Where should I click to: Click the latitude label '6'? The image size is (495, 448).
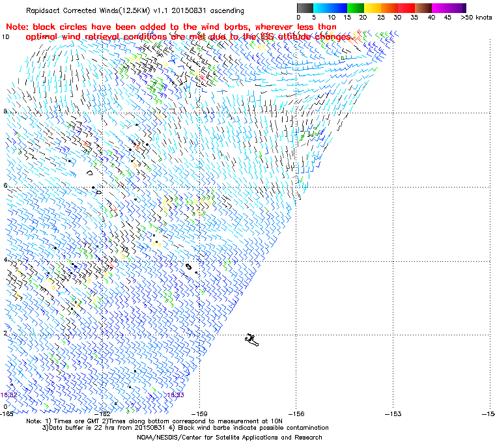tap(5, 186)
